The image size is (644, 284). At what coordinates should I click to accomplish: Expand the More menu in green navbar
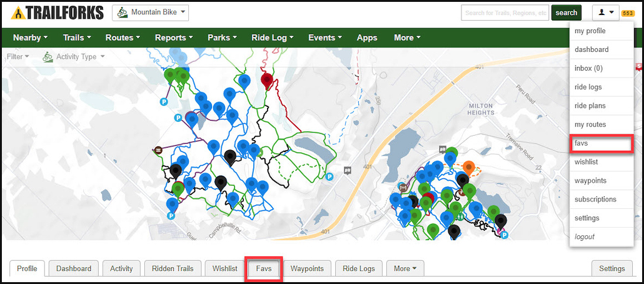pyautogui.click(x=407, y=38)
